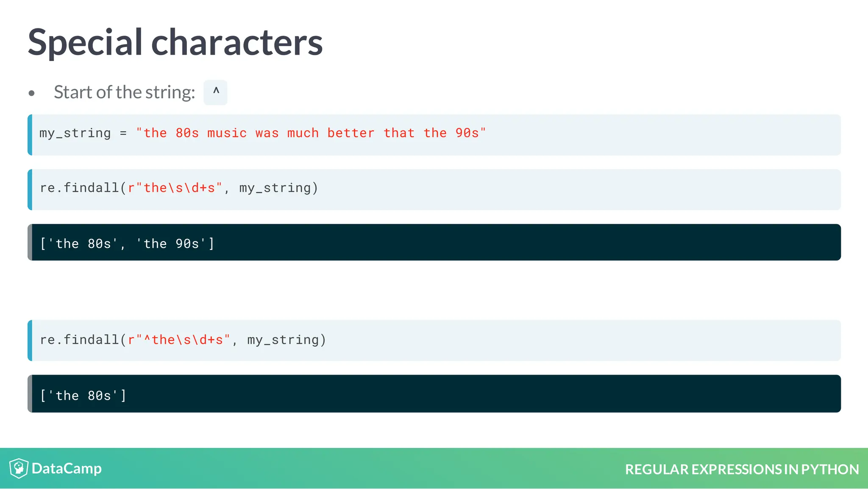Screen dimensions: 868x489
Task: Click the DataCamp shield logo icon
Action: click(x=19, y=468)
